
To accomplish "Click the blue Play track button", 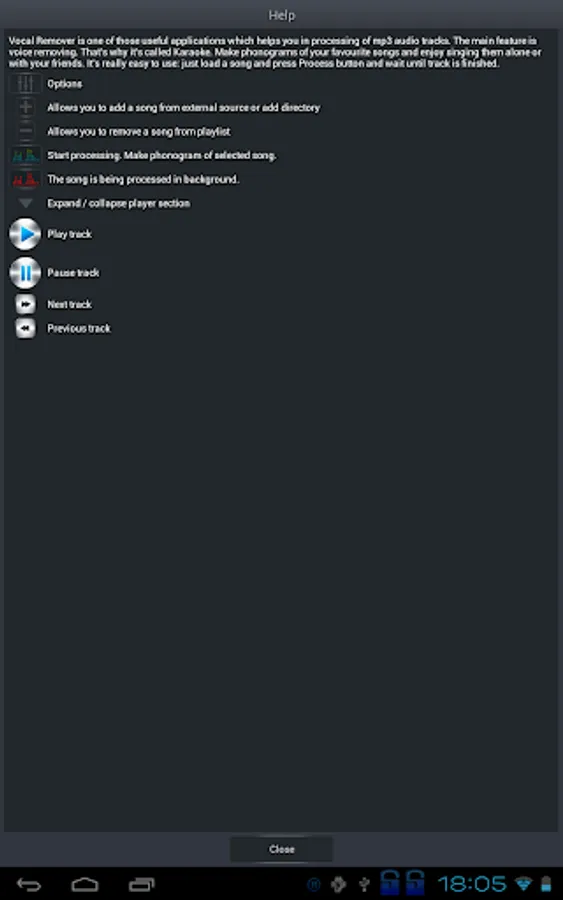I will pyautogui.click(x=25, y=234).
